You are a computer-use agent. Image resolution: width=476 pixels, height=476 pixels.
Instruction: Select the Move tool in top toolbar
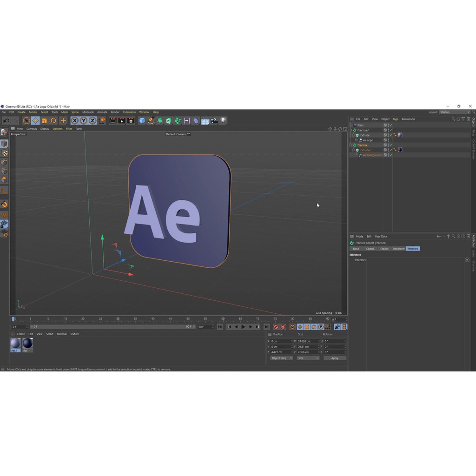coord(35,120)
